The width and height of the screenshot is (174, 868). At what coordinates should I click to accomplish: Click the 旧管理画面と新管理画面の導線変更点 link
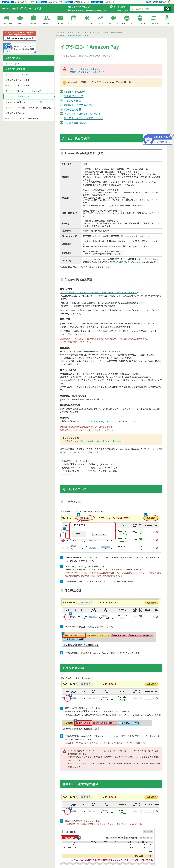pyautogui.click(x=87, y=10)
